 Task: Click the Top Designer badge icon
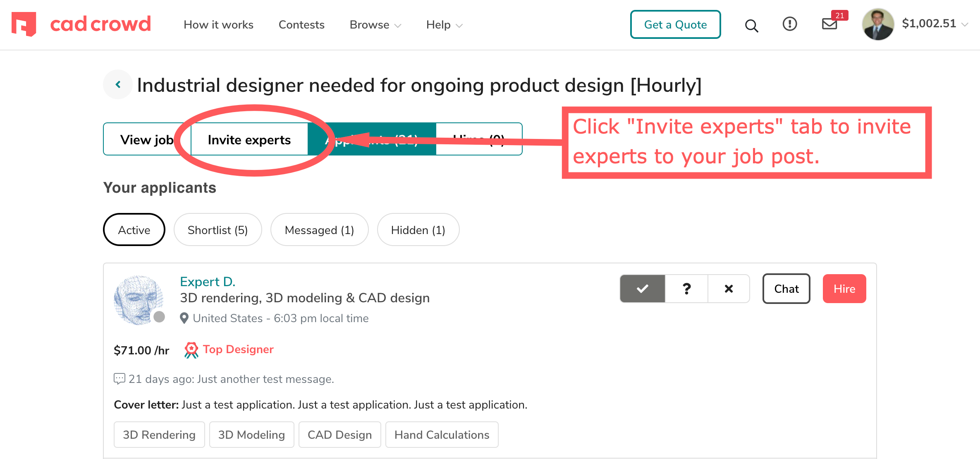(191, 349)
